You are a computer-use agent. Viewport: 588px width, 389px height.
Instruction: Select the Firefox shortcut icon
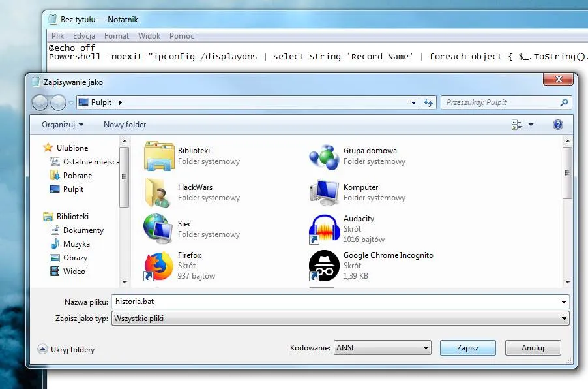click(158, 266)
